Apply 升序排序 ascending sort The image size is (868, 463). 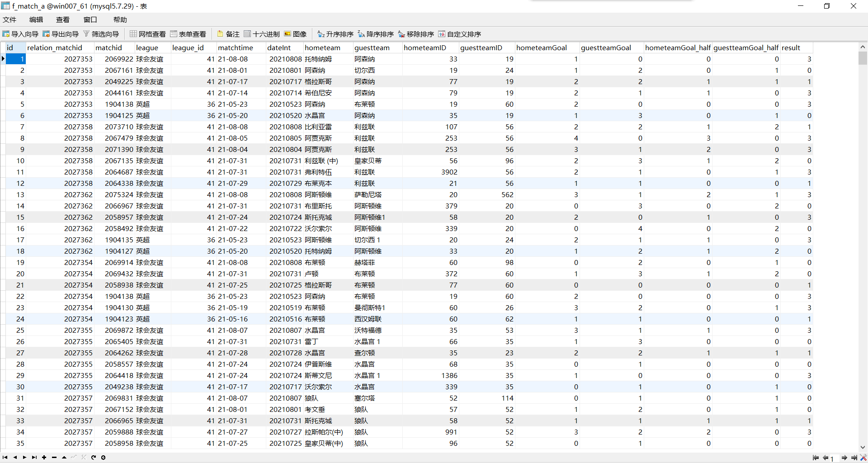point(335,34)
